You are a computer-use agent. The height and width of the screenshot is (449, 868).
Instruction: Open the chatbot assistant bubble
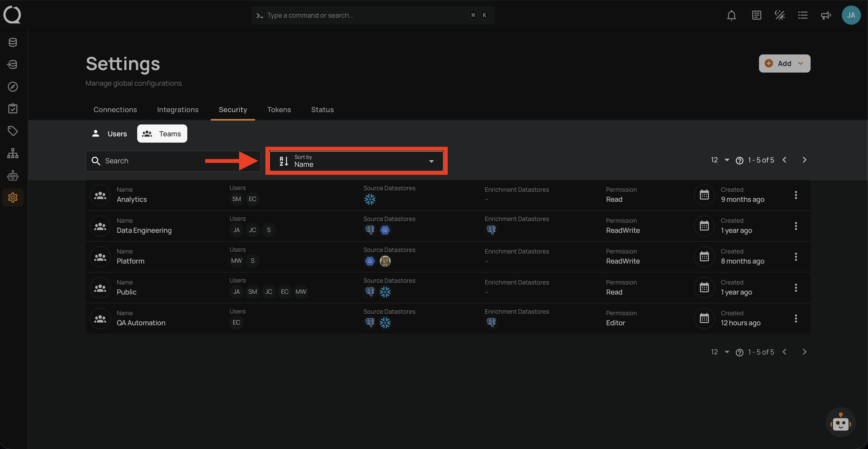pos(840,422)
